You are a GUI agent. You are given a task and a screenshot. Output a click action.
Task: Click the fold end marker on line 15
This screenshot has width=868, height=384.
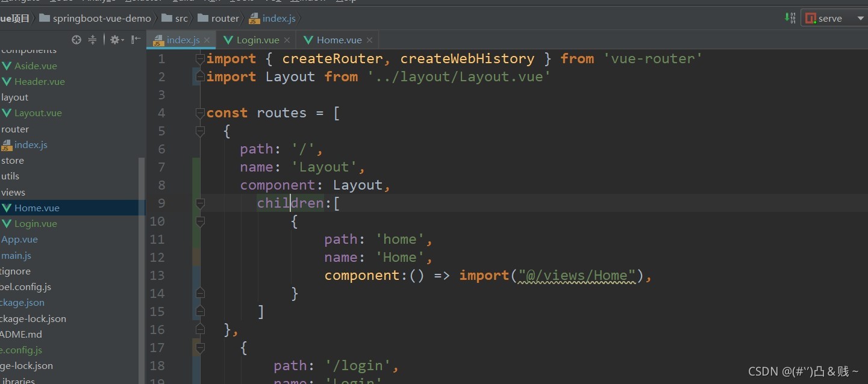[x=200, y=311]
